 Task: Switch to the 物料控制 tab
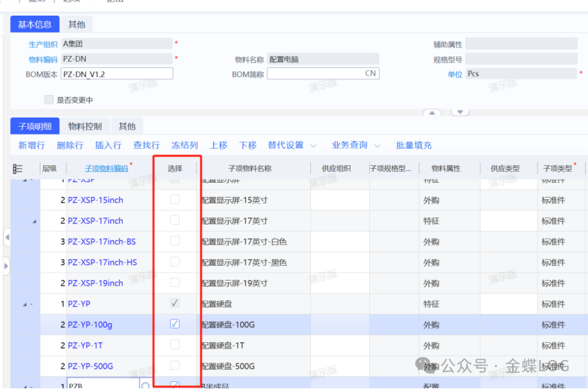tap(85, 126)
